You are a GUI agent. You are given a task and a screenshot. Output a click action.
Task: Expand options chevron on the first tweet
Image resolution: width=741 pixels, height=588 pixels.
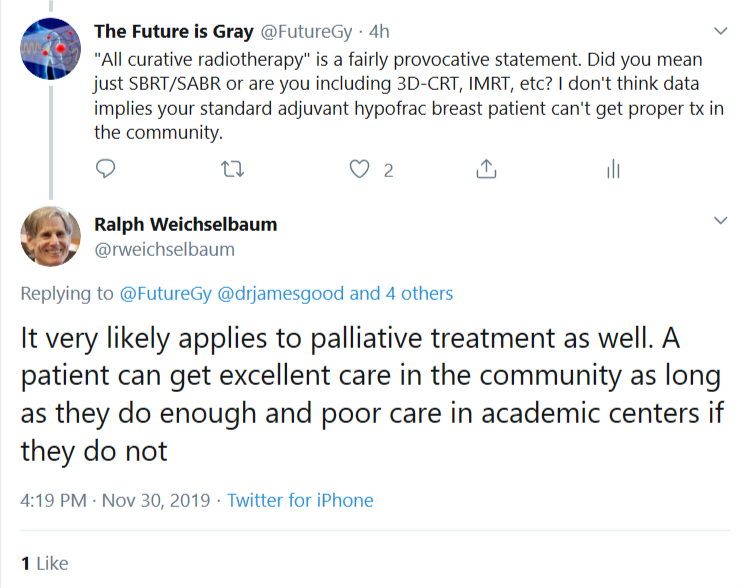coord(719,31)
